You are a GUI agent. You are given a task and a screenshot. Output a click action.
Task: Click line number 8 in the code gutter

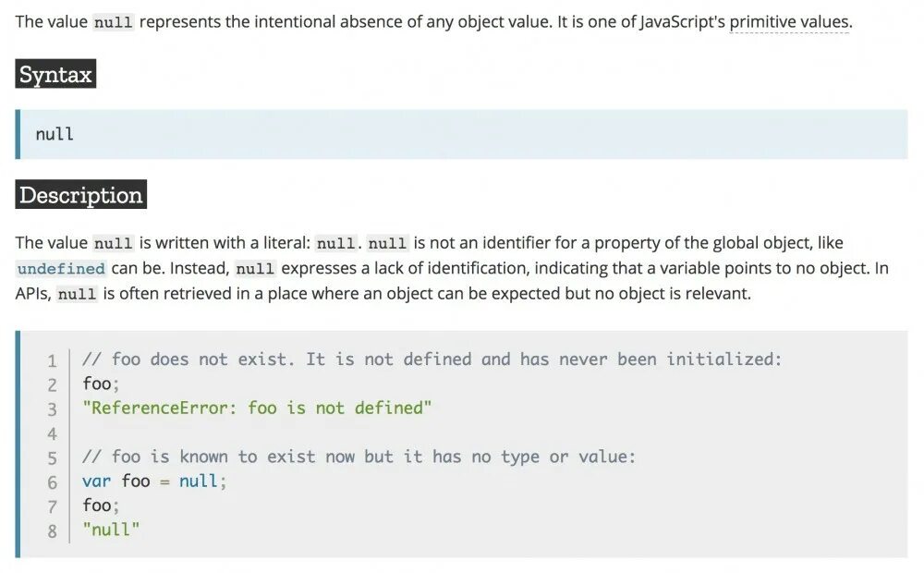tap(52, 531)
